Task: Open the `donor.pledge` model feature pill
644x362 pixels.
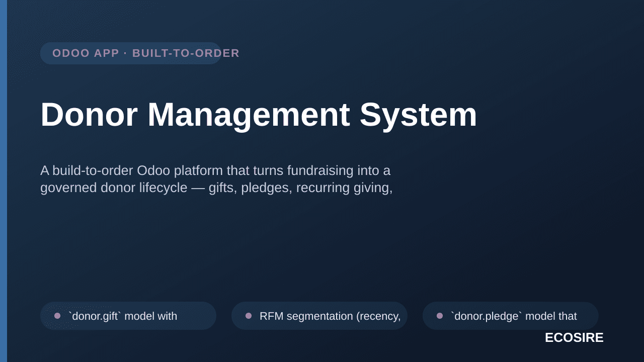Action: (511, 316)
